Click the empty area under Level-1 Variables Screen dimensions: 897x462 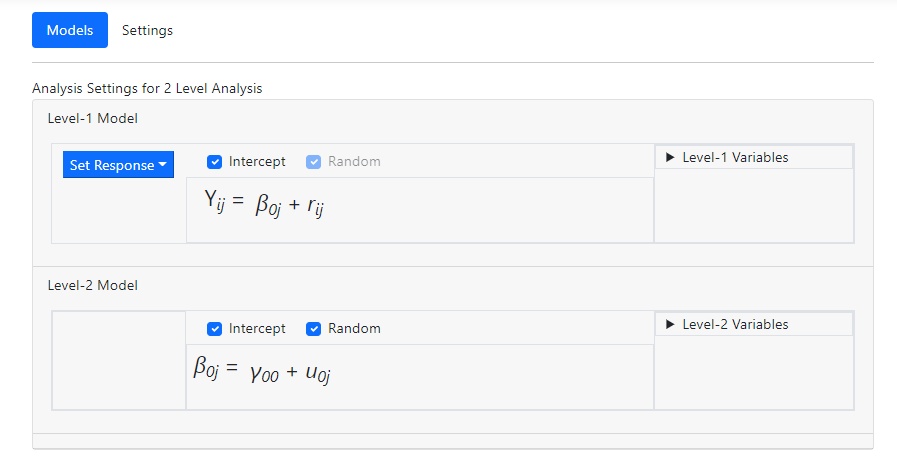[753, 204]
